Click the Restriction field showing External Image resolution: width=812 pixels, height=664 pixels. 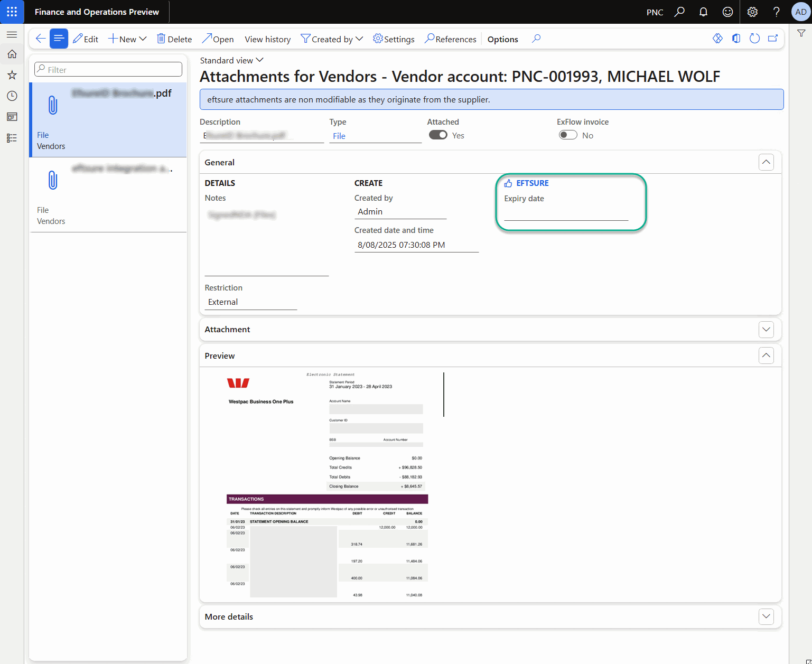pos(251,302)
